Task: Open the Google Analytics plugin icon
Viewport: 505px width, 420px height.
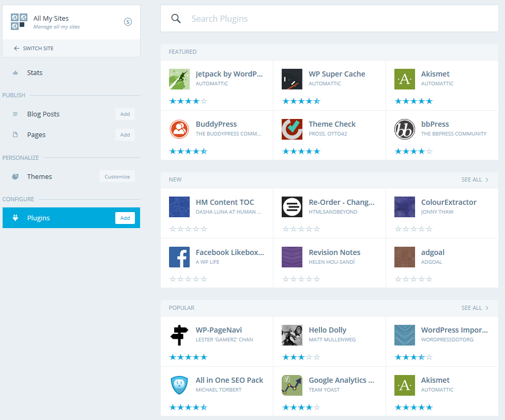Action: point(292,385)
